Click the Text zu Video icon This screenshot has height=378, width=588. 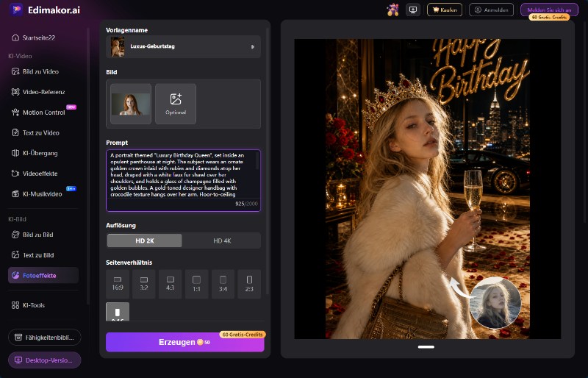[x=15, y=132]
